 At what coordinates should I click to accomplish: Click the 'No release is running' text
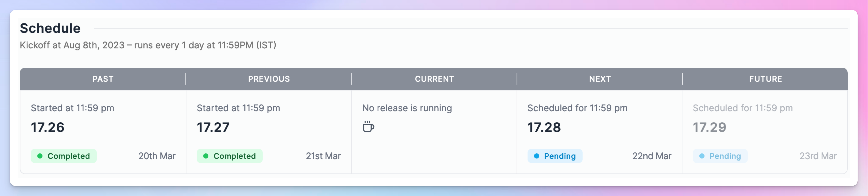[407, 108]
